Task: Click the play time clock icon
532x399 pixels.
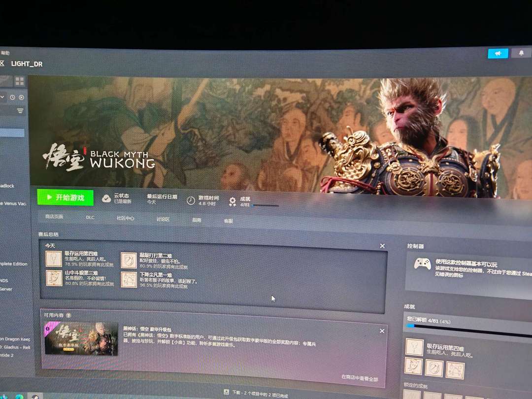Action: click(191, 200)
